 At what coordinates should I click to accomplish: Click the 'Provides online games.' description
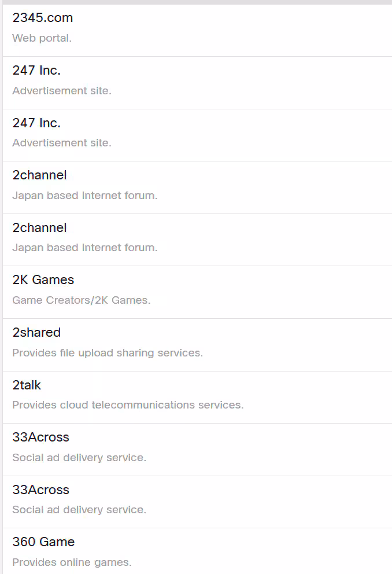pyautogui.click(x=72, y=562)
